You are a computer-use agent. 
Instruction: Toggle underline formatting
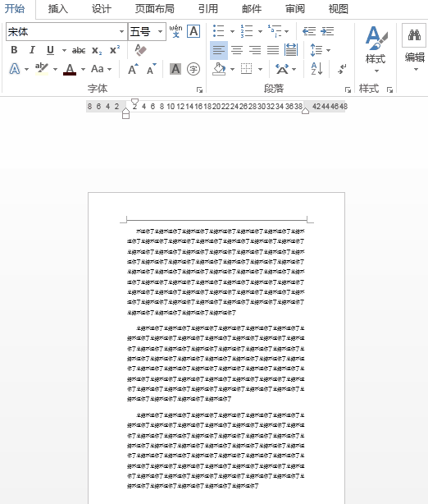tap(50, 50)
